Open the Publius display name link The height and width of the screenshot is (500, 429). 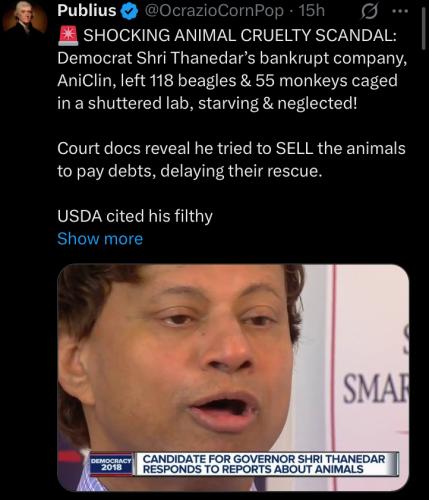86,11
